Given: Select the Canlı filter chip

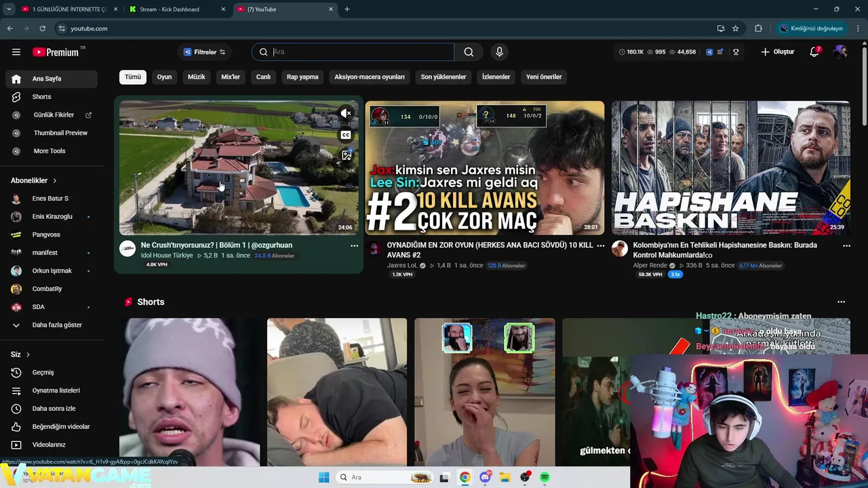Looking at the screenshot, I should coord(263,77).
